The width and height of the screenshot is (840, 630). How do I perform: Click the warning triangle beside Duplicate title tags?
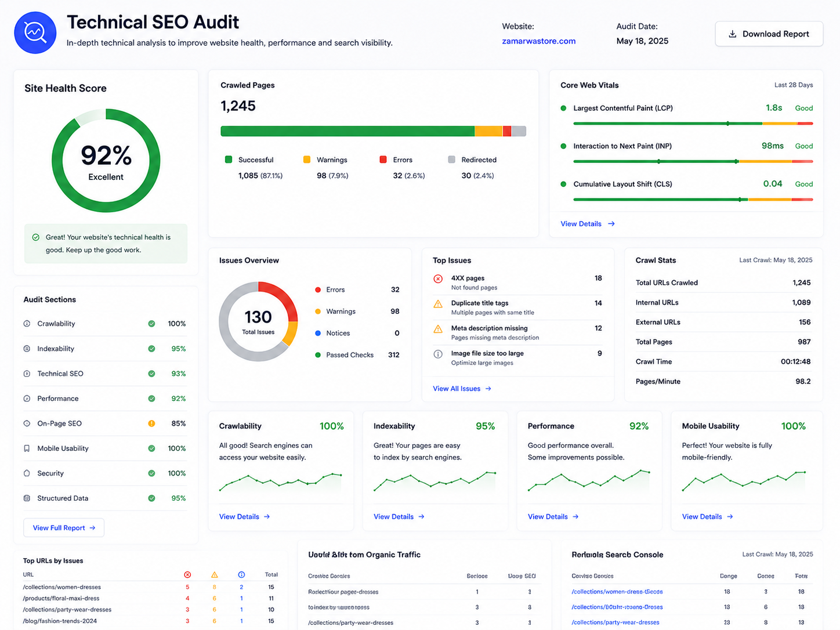coord(438,304)
